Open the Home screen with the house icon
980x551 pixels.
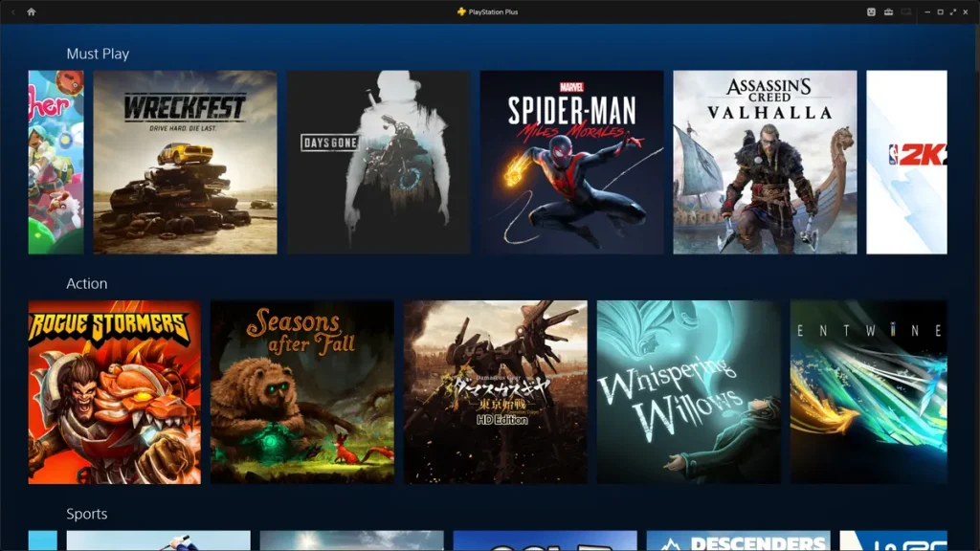pos(32,12)
